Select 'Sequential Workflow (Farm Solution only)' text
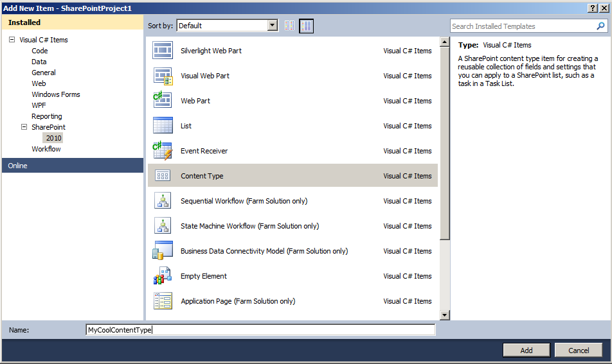The height and width of the screenshot is (364, 612). [244, 201]
